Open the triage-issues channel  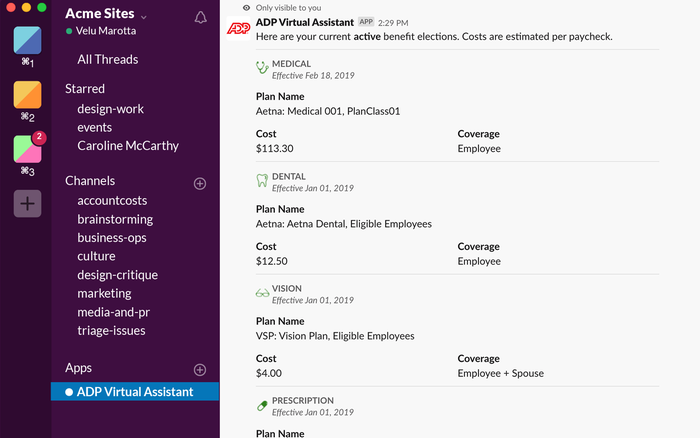point(111,331)
